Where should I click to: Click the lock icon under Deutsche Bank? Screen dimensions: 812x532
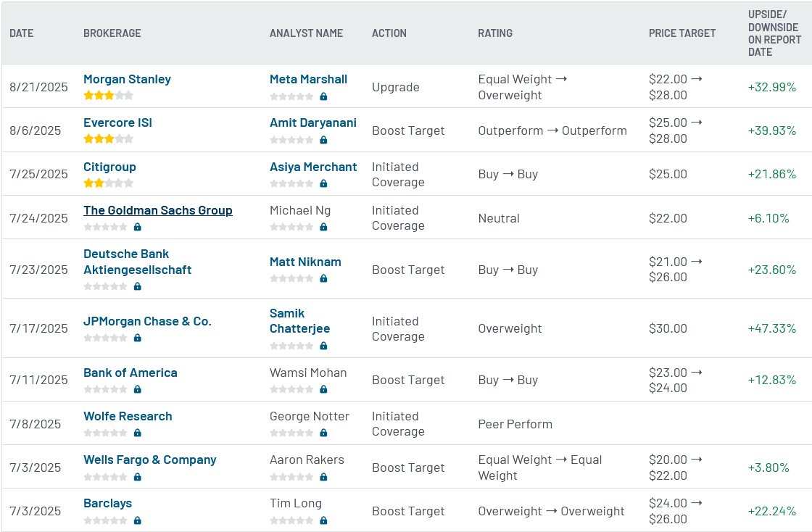pyautogui.click(x=137, y=287)
